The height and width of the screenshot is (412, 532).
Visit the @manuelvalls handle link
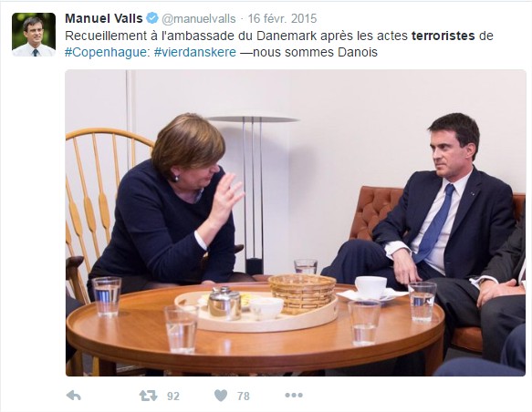[x=199, y=18]
